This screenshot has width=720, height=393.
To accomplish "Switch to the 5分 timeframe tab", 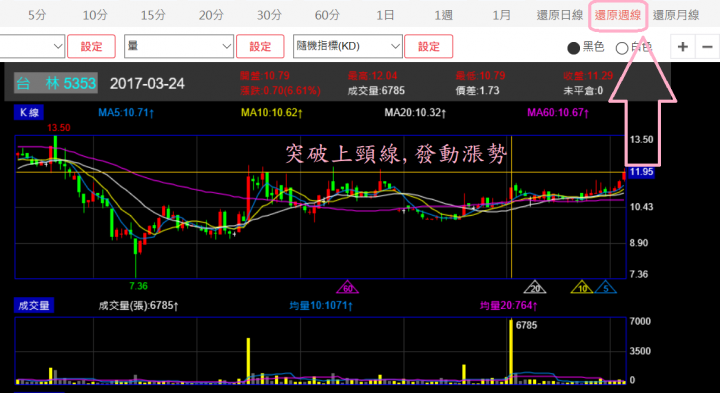I will pos(37,15).
